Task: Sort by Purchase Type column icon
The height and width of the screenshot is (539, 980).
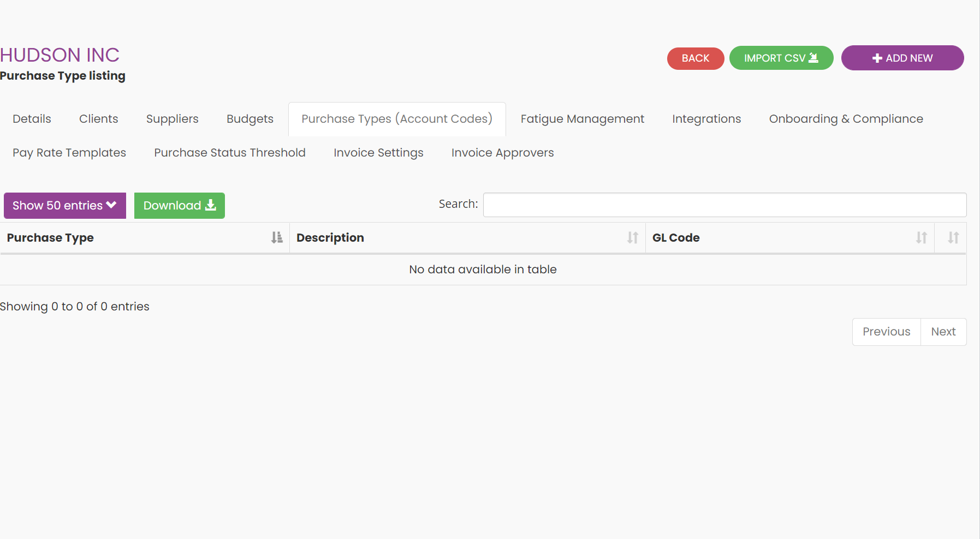Action: point(277,237)
